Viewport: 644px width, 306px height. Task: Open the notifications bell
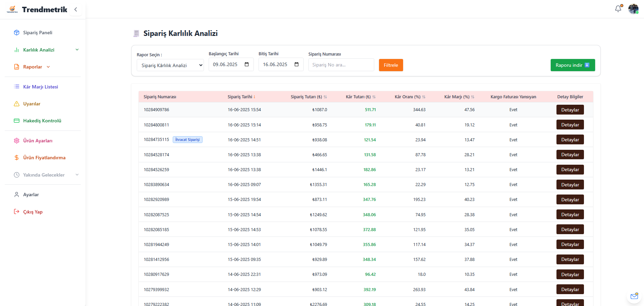click(x=618, y=9)
